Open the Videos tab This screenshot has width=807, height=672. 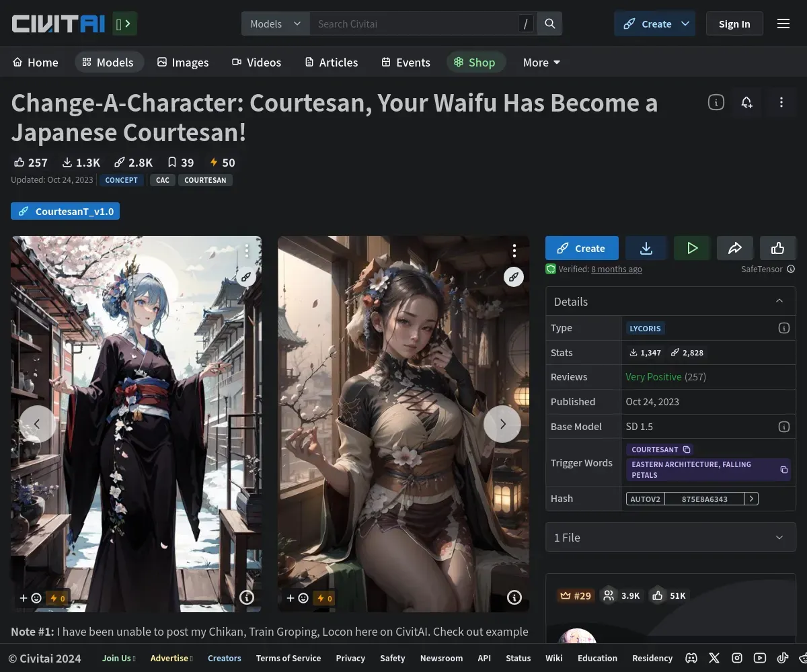coord(257,62)
